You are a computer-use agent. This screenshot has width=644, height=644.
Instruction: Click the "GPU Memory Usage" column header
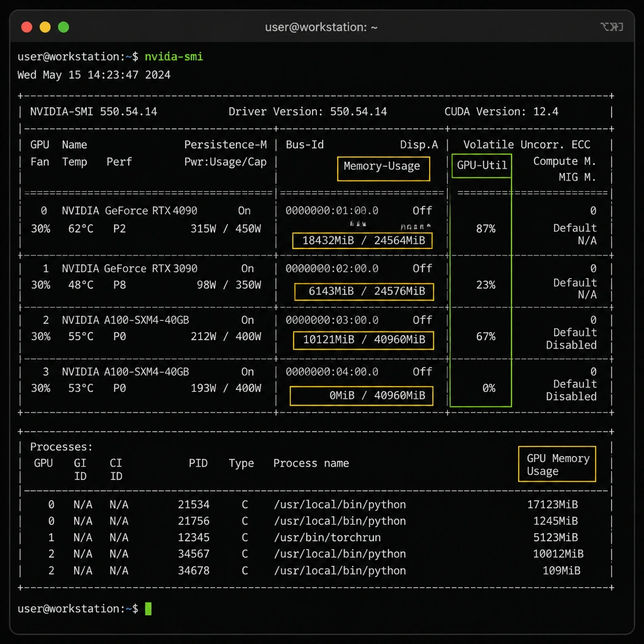coord(557,464)
